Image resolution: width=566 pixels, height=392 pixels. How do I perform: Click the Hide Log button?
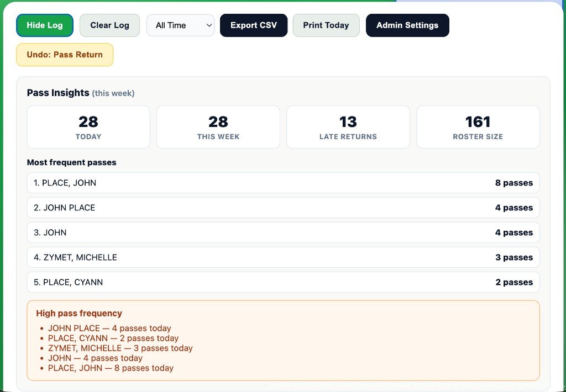[45, 25]
